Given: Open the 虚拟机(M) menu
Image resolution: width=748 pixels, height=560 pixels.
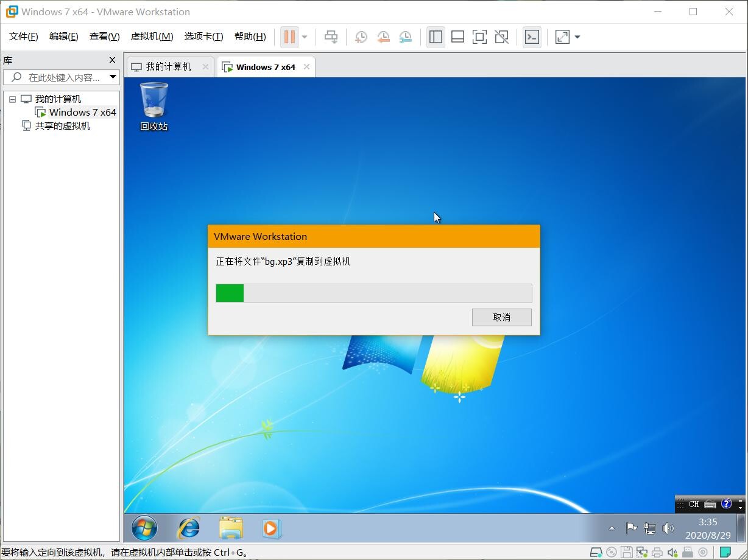Looking at the screenshot, I should coord(152,37).
